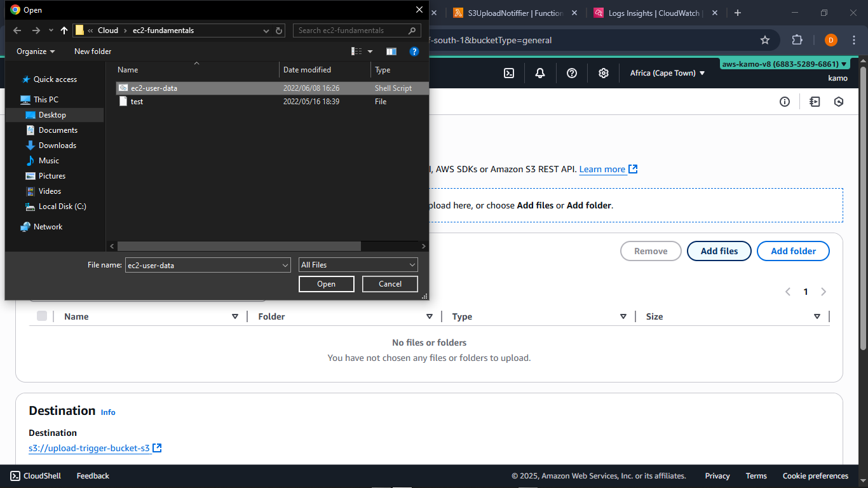Bookmark this page with the star icon
Image resolution: width=868 pixels, height=488 pixels.
[765, 40]
